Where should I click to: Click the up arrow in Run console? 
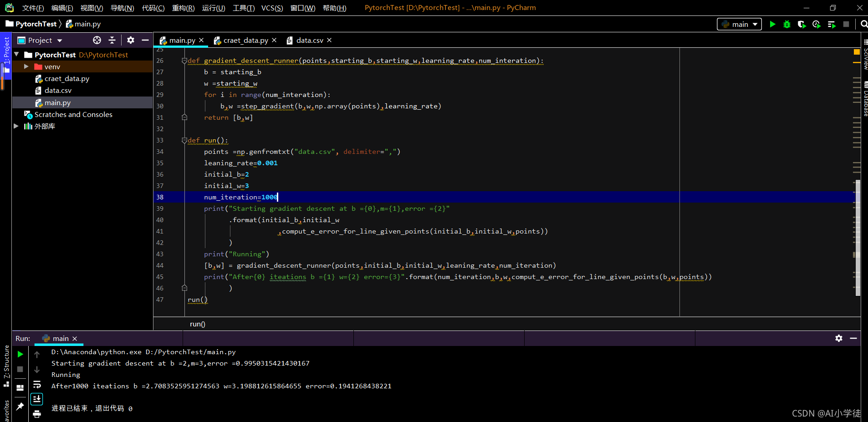pyautogui.click(x=37, y=354)
